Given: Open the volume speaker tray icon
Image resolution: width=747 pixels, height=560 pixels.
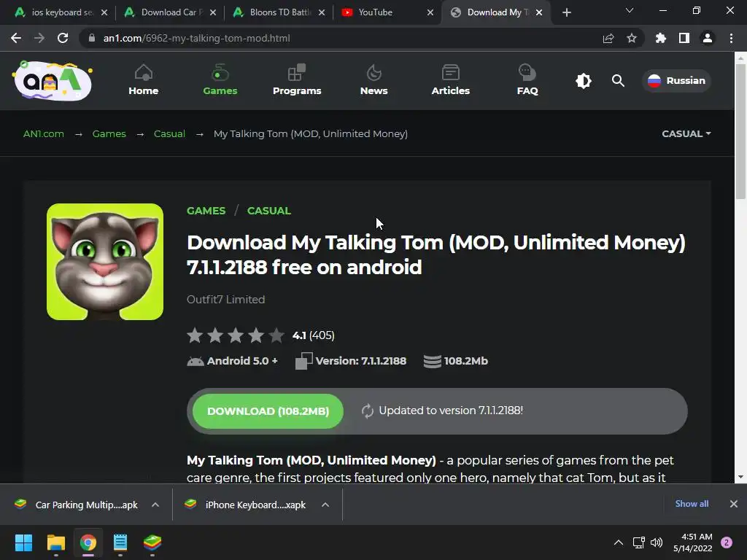Looking at the screenshot, I should pyautogui.click(x=657, y=542).
